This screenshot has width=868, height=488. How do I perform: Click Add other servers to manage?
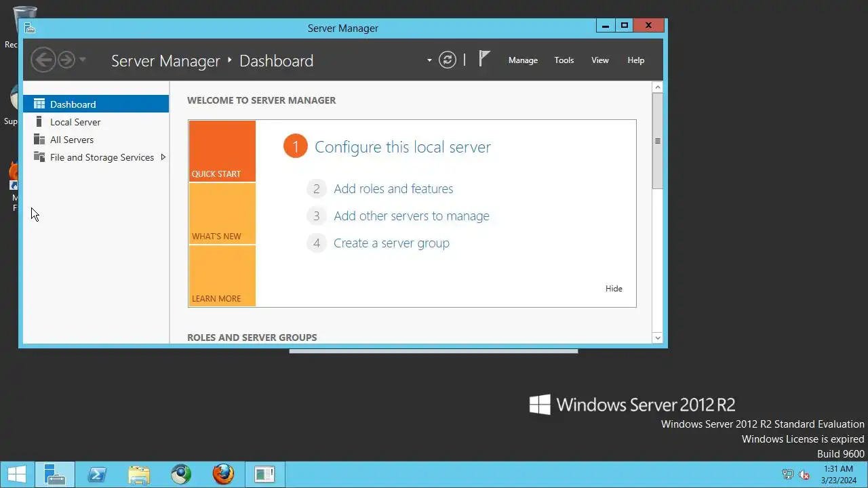[x=412, y=216]
